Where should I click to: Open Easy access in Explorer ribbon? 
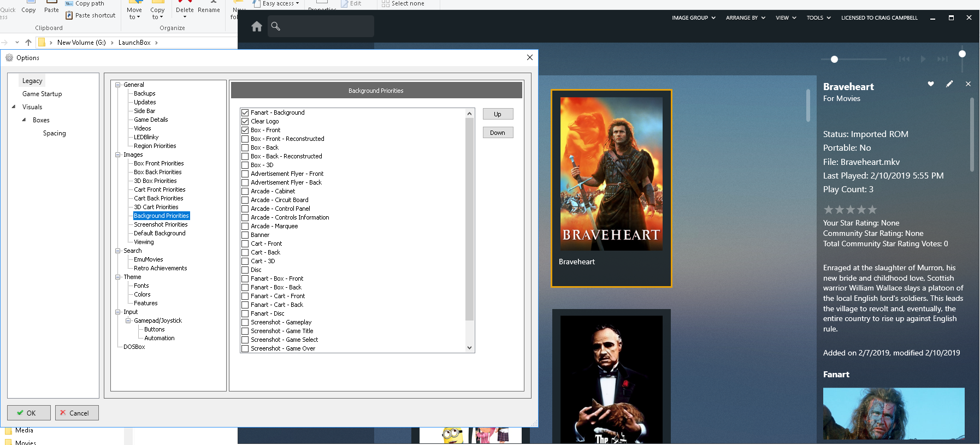pyautogui.click(x=276, y=3)
